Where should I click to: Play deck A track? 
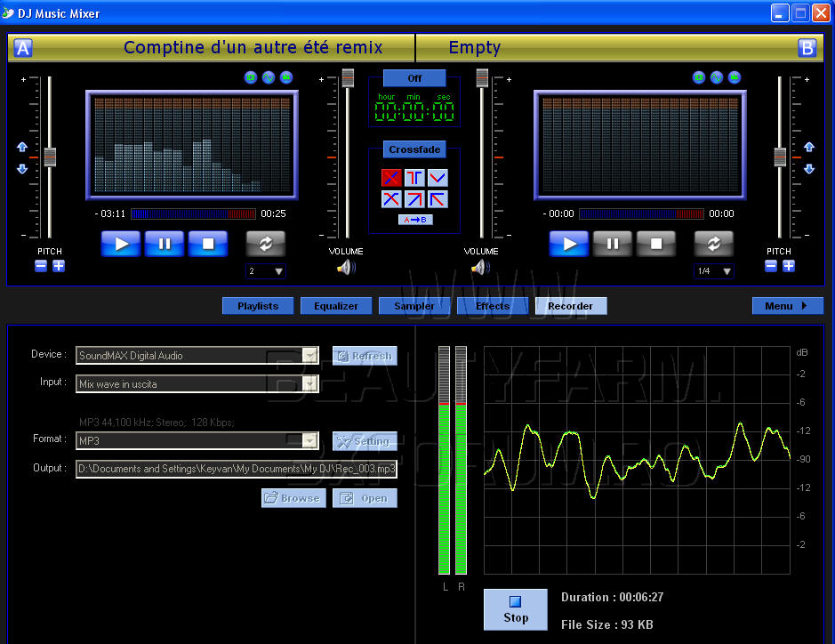click(120, 244)
